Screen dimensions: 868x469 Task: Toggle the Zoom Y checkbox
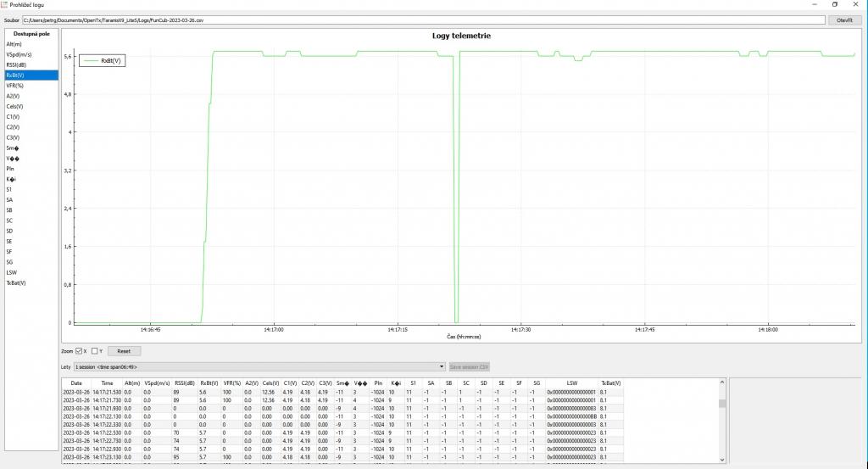(x=95, y=350)
